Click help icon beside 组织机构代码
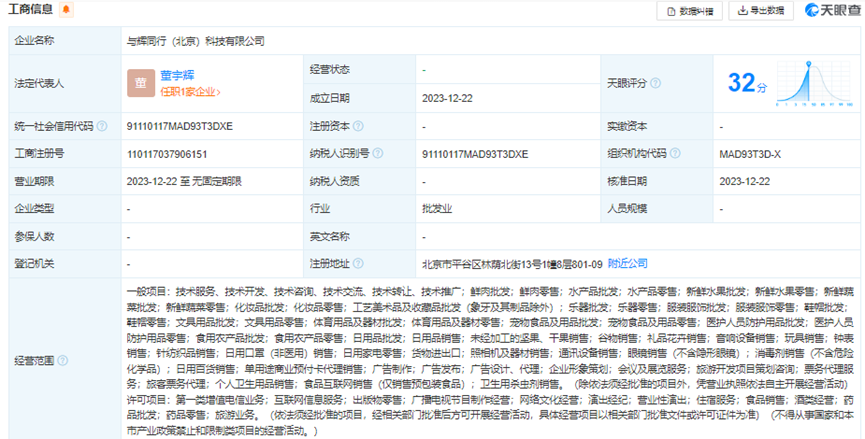This screenshot has height=439, width=865. point(675,153)
